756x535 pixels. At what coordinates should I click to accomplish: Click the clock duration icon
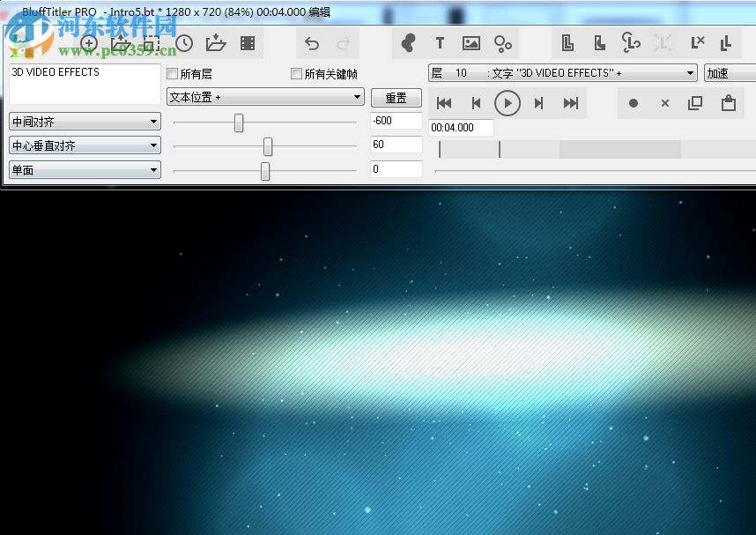tap(184, 43)
